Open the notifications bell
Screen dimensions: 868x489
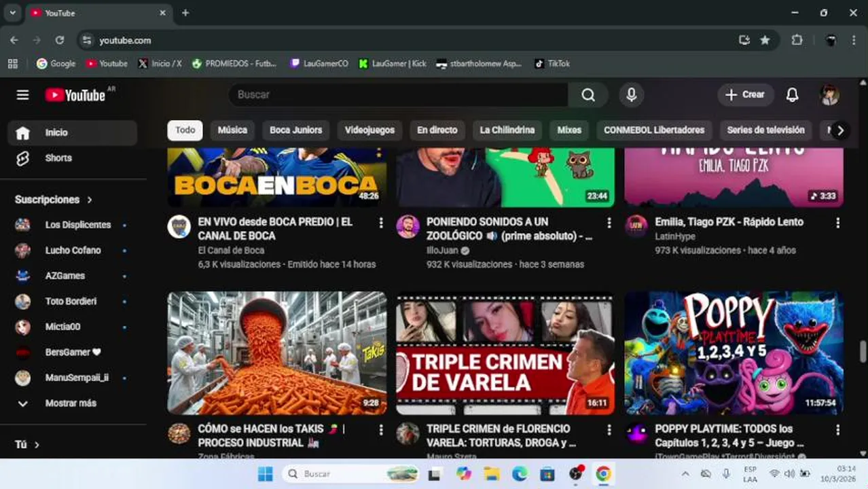click(x=792, y=95)
